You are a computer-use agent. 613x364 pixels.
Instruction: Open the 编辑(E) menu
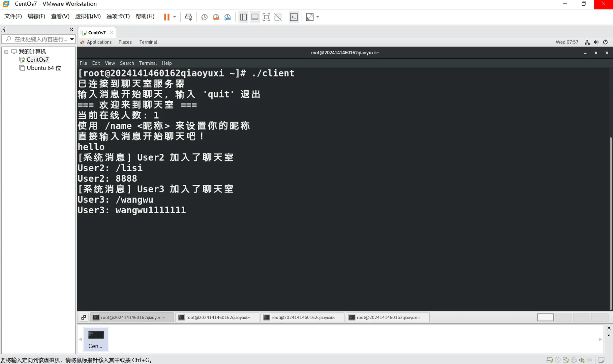(36, 17)
